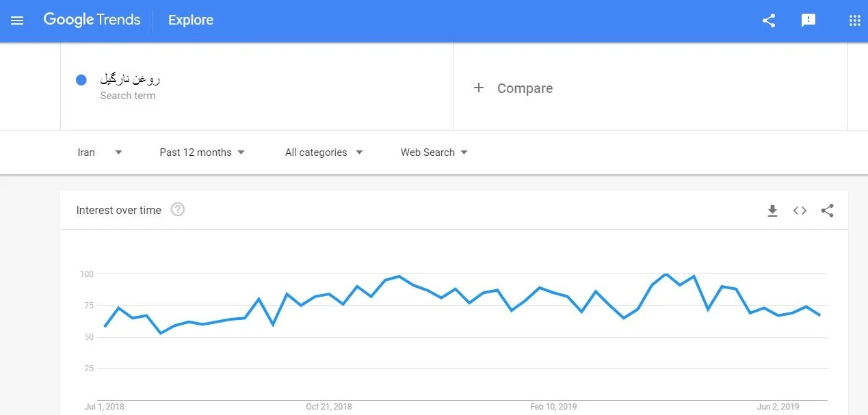Screen dimensions: 868x415
Task: Open the hamburger main menu
Action: pyautogui.click(x=17, y=21)
